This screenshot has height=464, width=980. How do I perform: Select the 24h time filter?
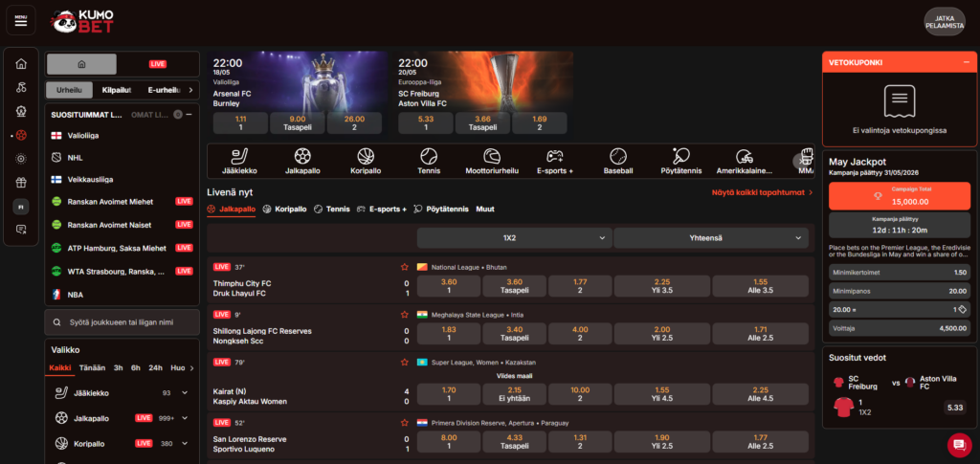pyautogui.click(x=156, y=367)
